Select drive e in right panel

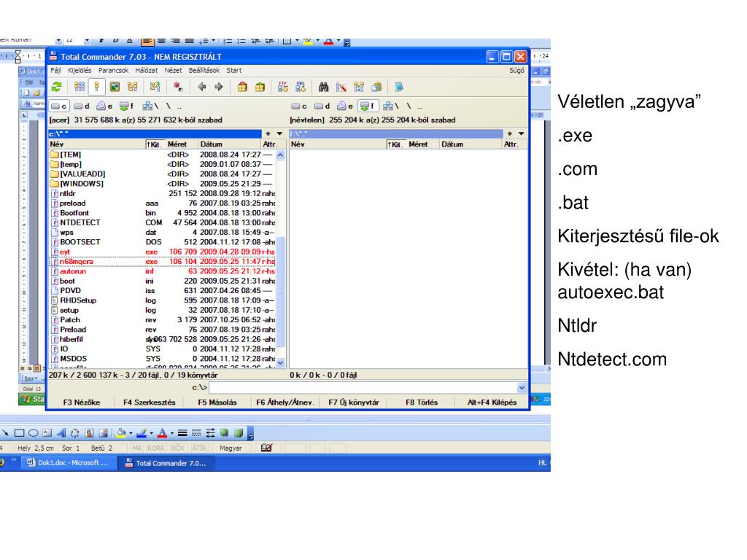pyautogui.click(x=345, y=106)
